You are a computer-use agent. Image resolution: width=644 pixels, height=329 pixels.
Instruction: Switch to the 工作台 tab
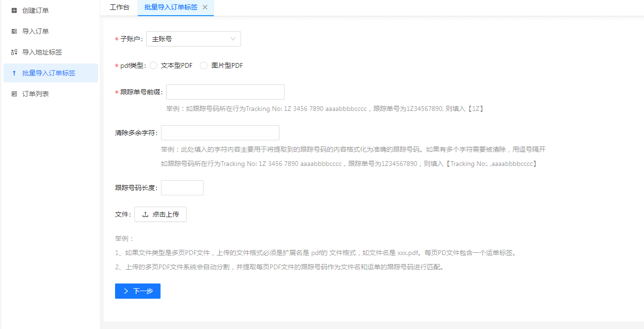tap(119, 7)
